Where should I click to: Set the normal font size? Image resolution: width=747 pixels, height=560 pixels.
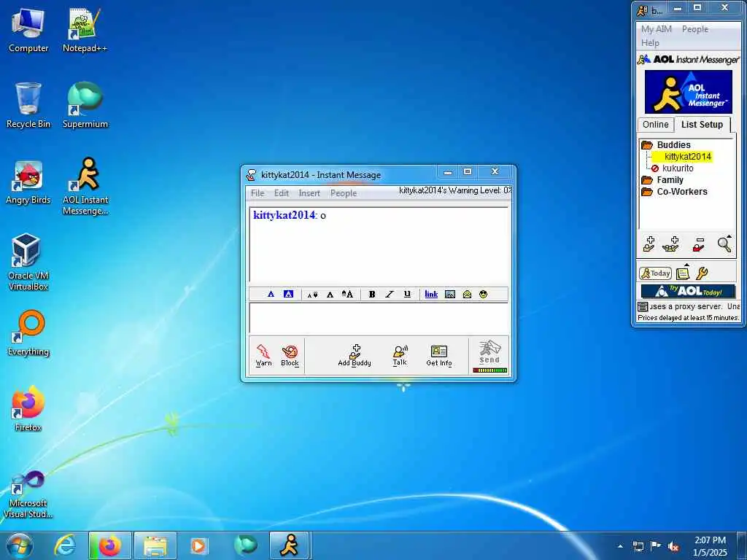(x=330, y=295)
